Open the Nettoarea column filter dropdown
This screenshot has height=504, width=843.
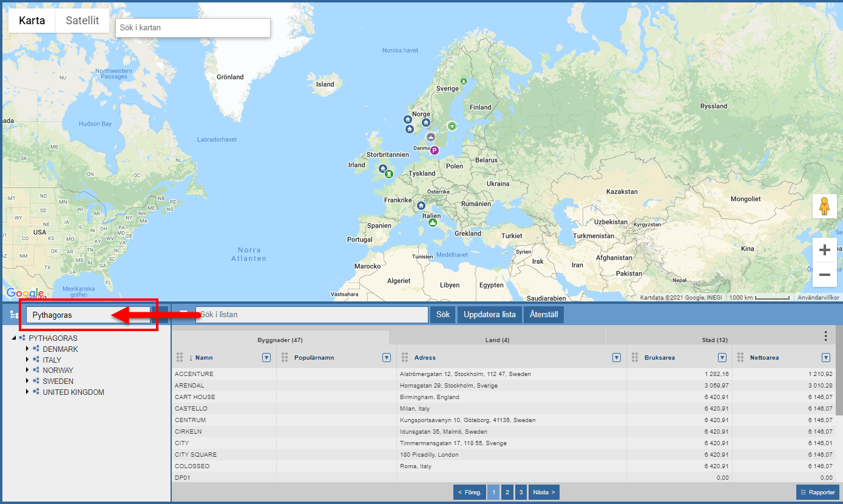(x=825, y=358)
